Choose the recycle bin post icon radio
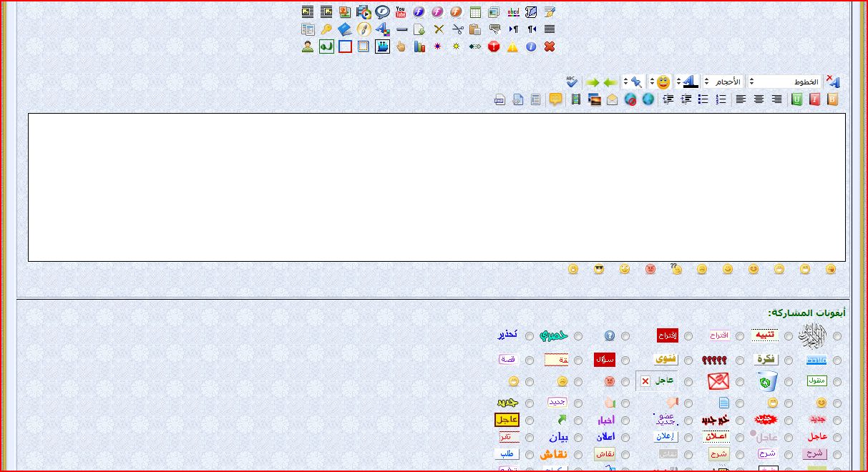Image resolution: width=868 pixels, height=472 pixels. 789,382
